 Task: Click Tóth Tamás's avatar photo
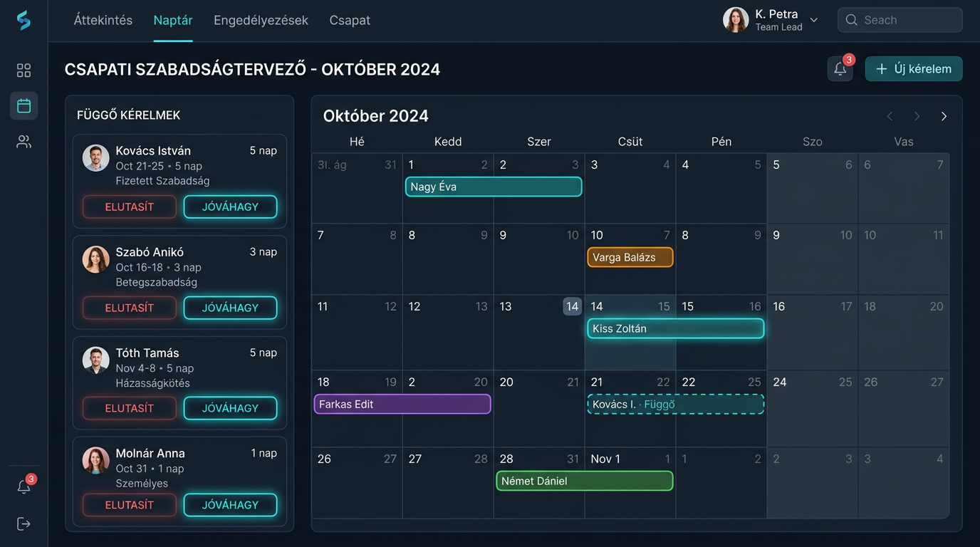(x=95, y=360)
